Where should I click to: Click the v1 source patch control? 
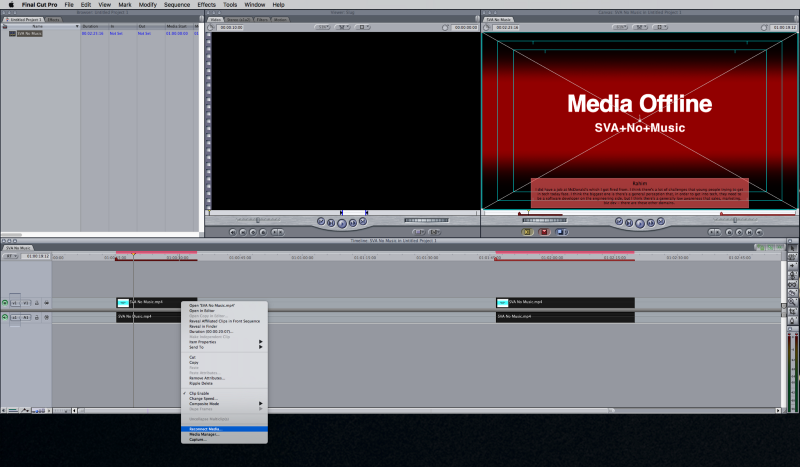(x=15, y=303)
